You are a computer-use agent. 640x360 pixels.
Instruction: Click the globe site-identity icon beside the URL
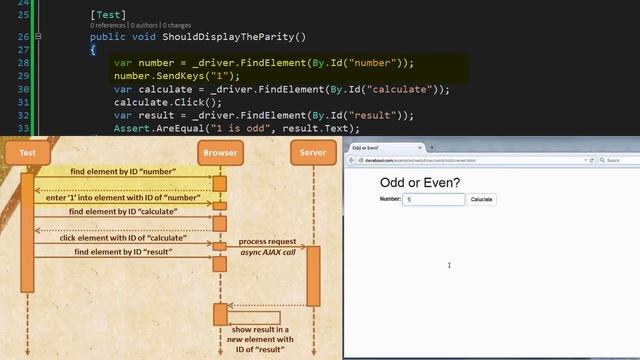361,160
